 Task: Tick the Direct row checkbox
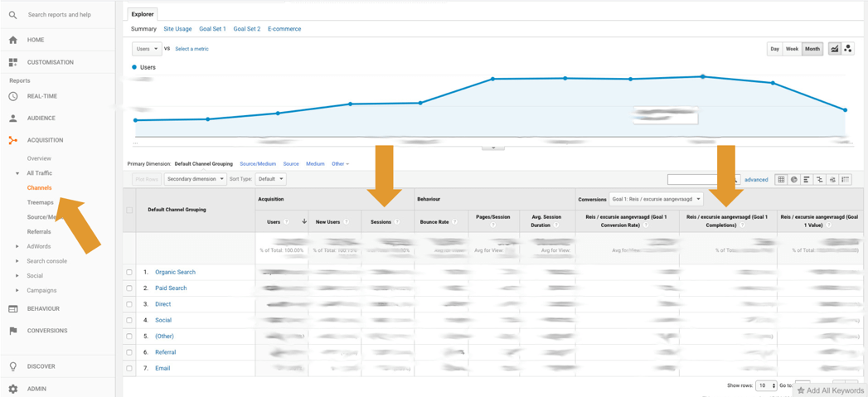coord(129,304)
